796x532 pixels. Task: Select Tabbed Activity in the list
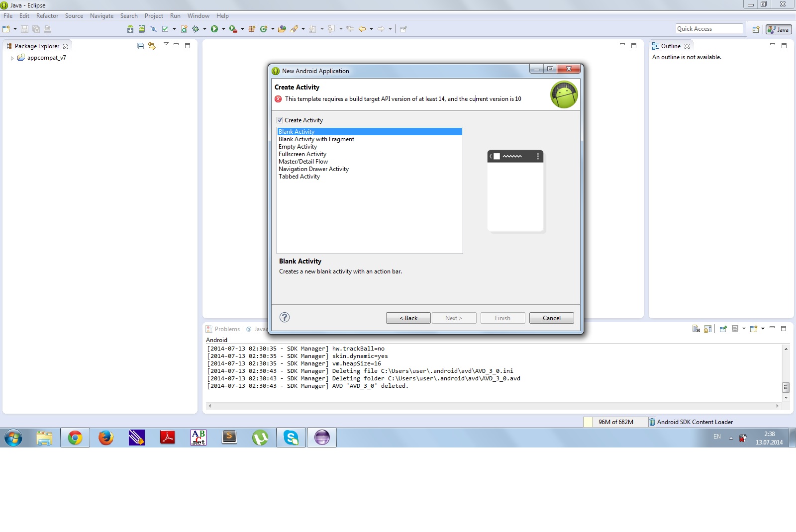[x=370, y=177]
